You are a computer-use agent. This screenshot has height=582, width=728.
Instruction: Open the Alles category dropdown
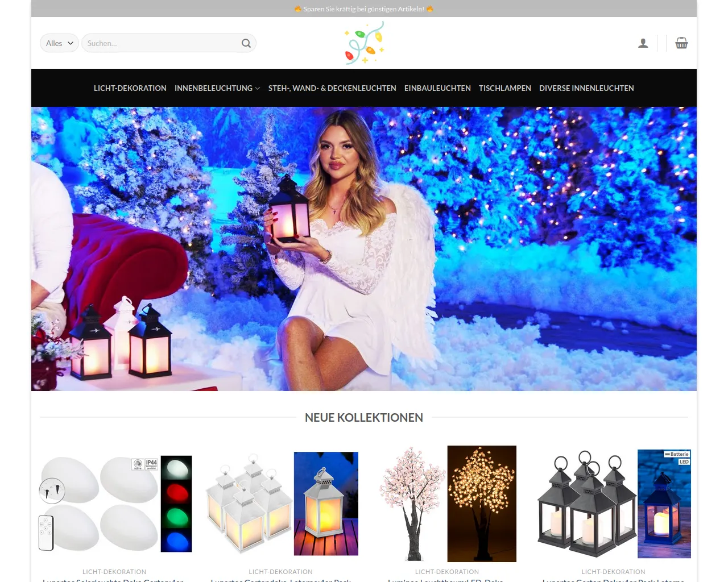tap(59, 43)
